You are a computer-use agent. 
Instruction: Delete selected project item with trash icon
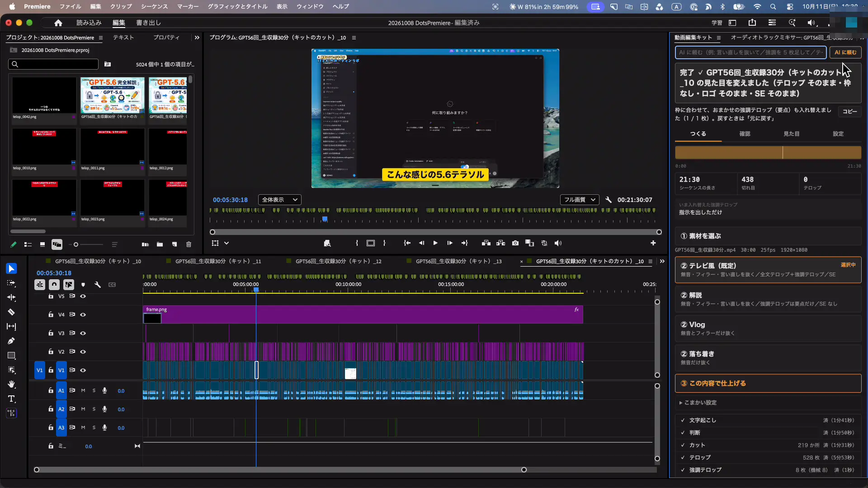pos(189,244)
